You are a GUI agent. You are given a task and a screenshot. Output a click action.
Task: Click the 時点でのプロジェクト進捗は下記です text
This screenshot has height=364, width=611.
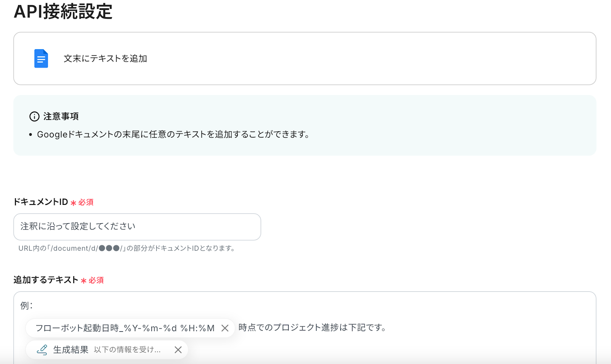(312, 328)
